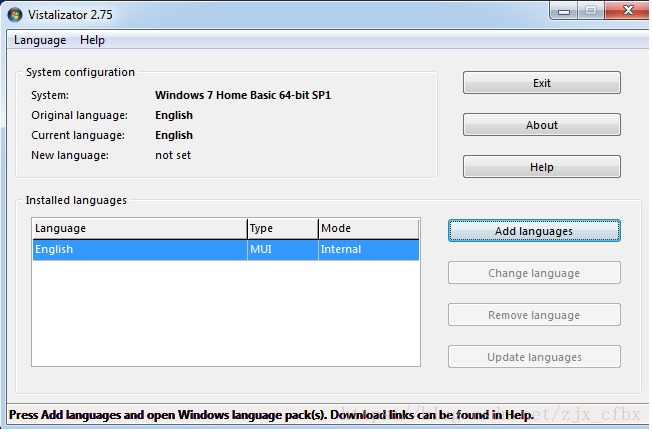Click the Vistalizator app icon in title bar
Image resolution: width=652 pixels, height=434 pixels.
pos(15,15)
